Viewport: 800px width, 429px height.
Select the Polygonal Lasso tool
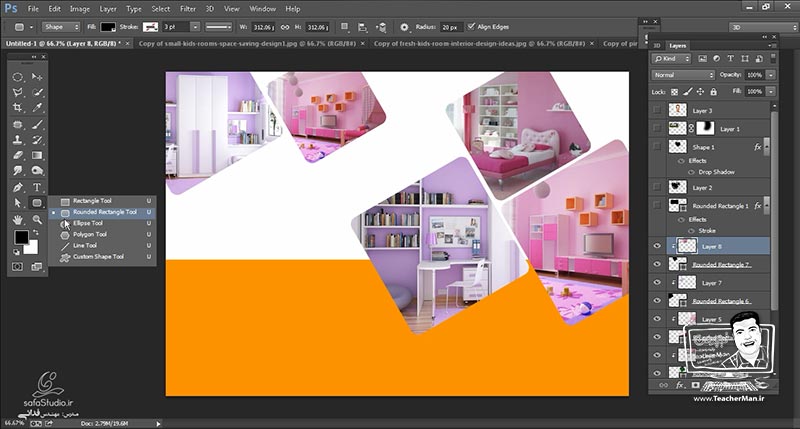18,92
